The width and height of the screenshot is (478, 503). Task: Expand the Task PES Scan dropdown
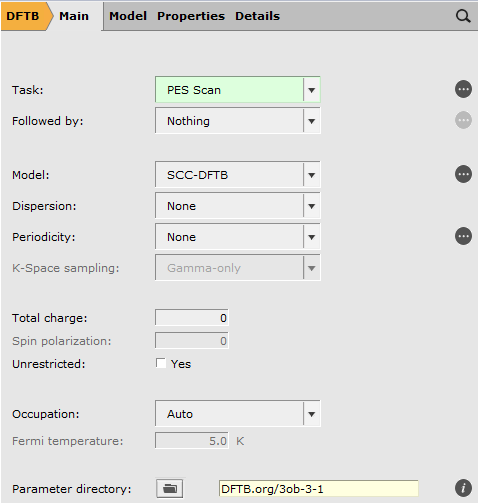point(238,90)
